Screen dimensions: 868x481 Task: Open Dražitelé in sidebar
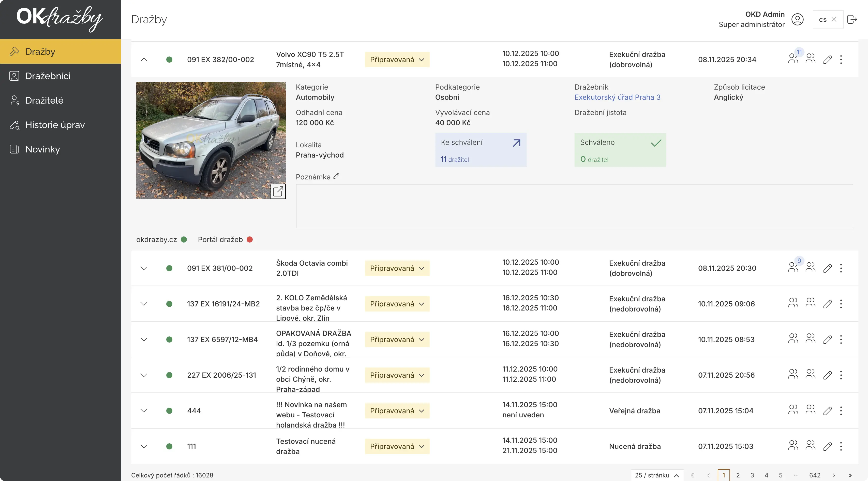point(61,100)
